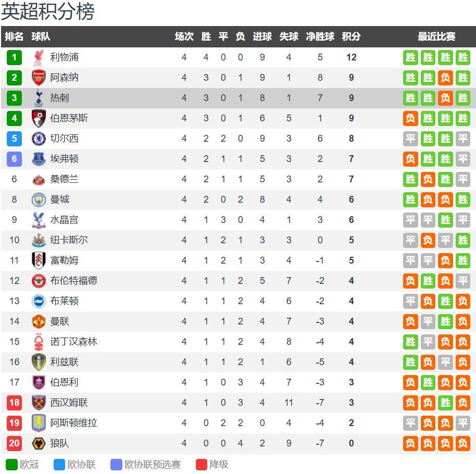Click the Wolves club crest icon
The width and height of the screenshot is (476, 474).
39,443
